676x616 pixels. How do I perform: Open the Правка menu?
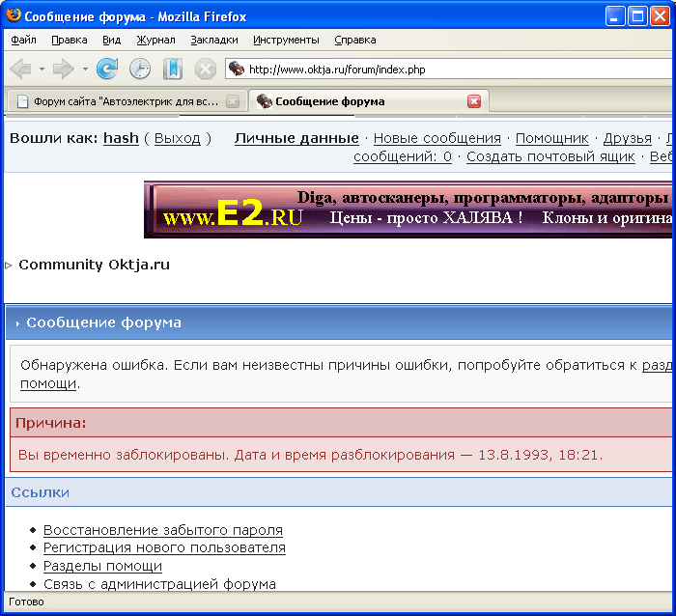point(70,41)
